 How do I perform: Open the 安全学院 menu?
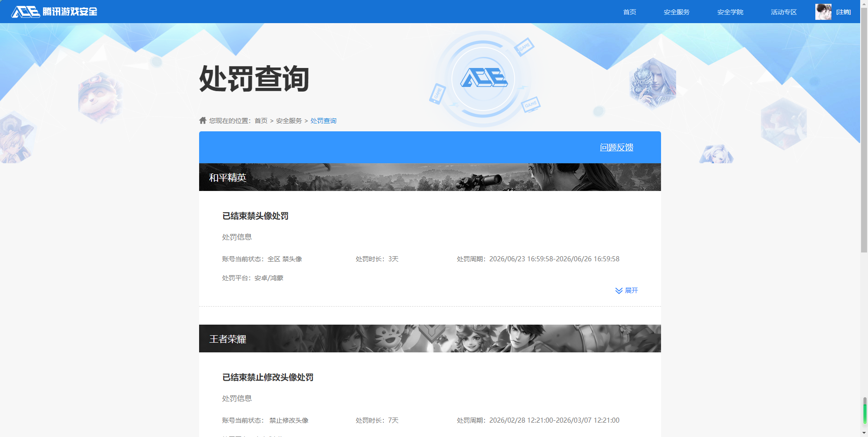point(730,12)
